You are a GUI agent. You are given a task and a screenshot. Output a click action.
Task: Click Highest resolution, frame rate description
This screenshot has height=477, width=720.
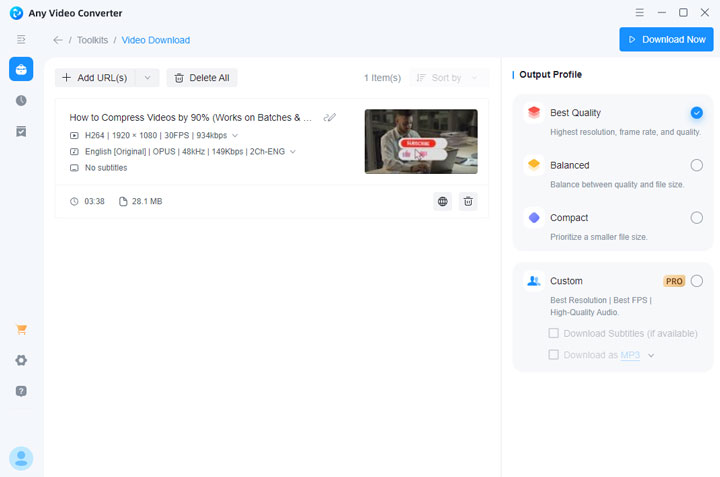click(625, 132)
